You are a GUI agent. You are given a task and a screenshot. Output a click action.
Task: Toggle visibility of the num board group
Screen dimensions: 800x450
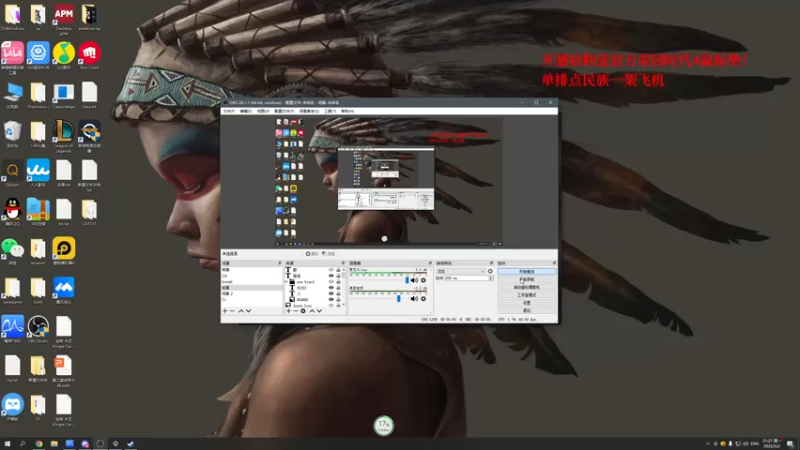(x=331, y=282)
